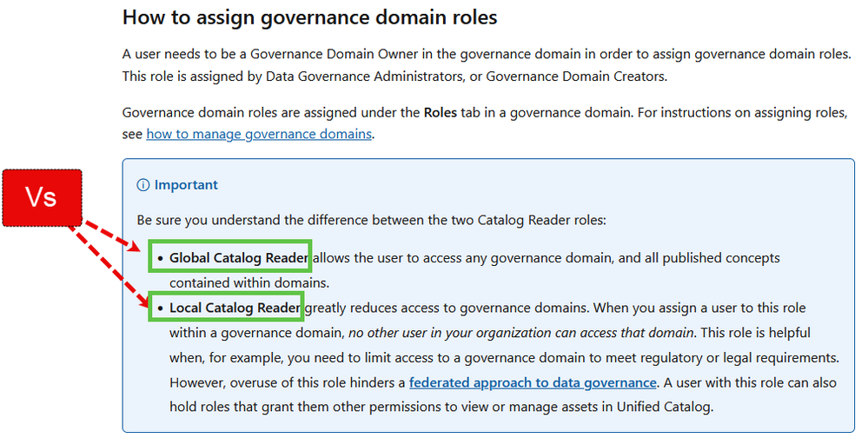
Task: Follow 'federated approach to data governance' link
Action: point(533,382)
